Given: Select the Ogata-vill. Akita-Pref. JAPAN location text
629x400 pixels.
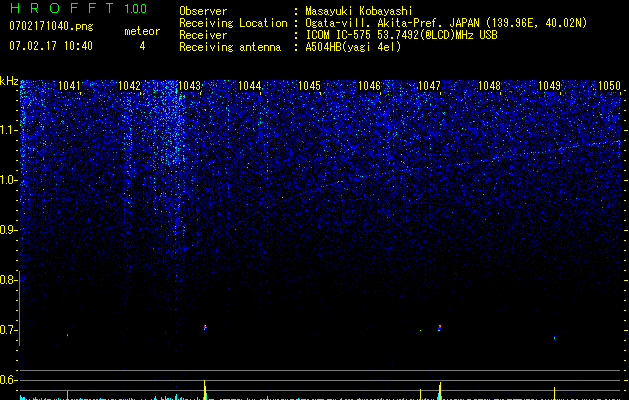Looking at the screenshot, I should pyautogui.click(x=446, y=23).
